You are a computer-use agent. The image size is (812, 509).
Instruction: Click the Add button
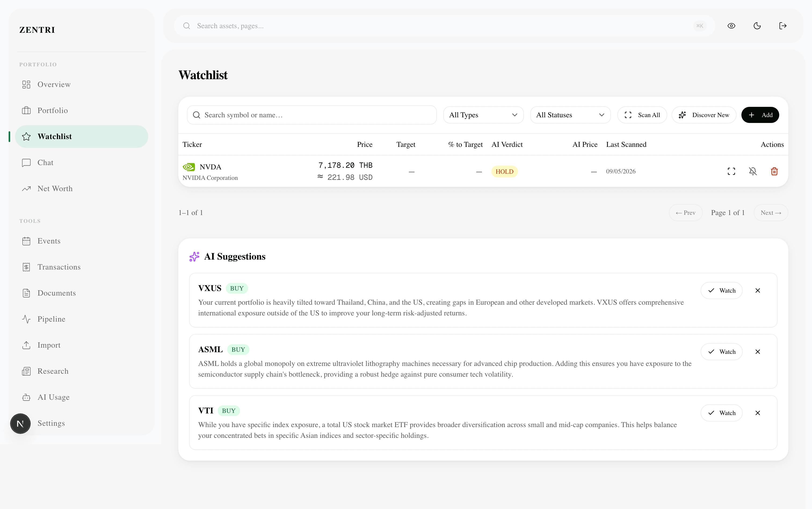760,115
